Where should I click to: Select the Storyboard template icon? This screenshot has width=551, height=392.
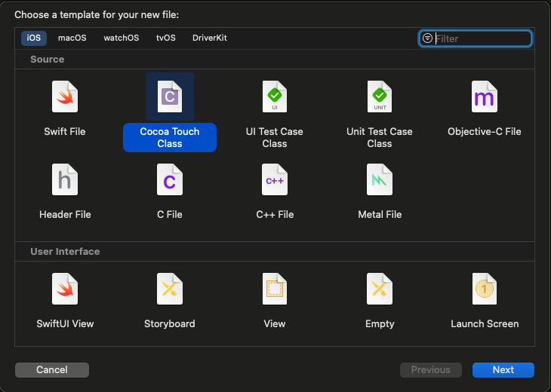pyautogui.click(x=170, y=289)
